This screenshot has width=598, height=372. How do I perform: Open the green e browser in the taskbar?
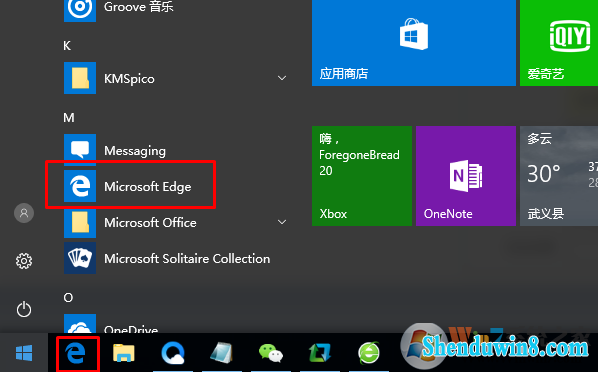tap(369, 353)
